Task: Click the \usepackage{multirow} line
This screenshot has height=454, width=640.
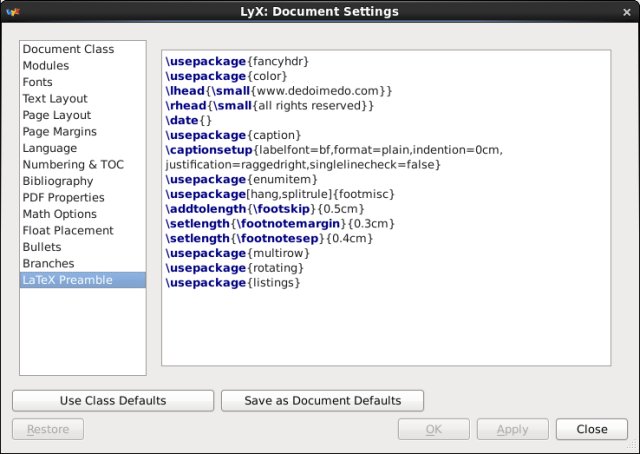Action: [238, 253]
